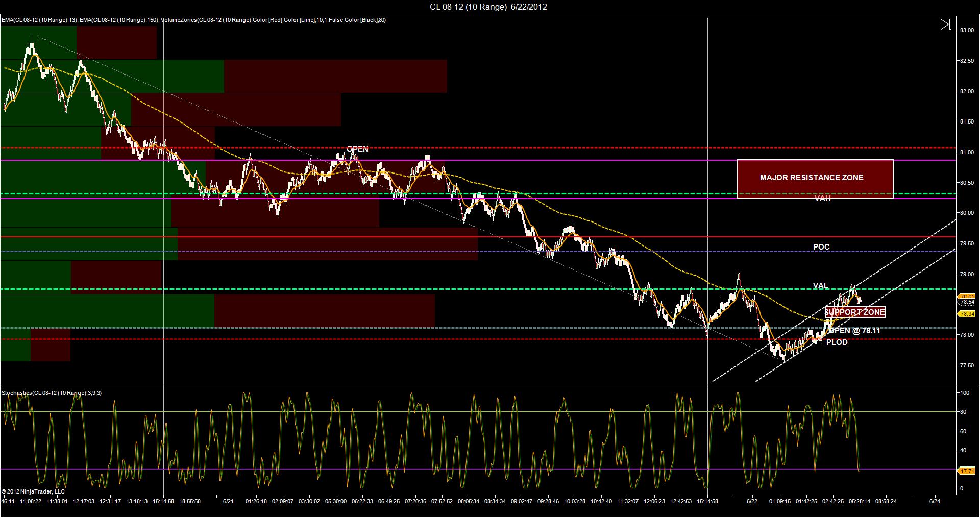Screen dimensions: 980x518
Task: Click the scroll-to-latest-bar arrow icon
Action: click(x=945, y=24)
